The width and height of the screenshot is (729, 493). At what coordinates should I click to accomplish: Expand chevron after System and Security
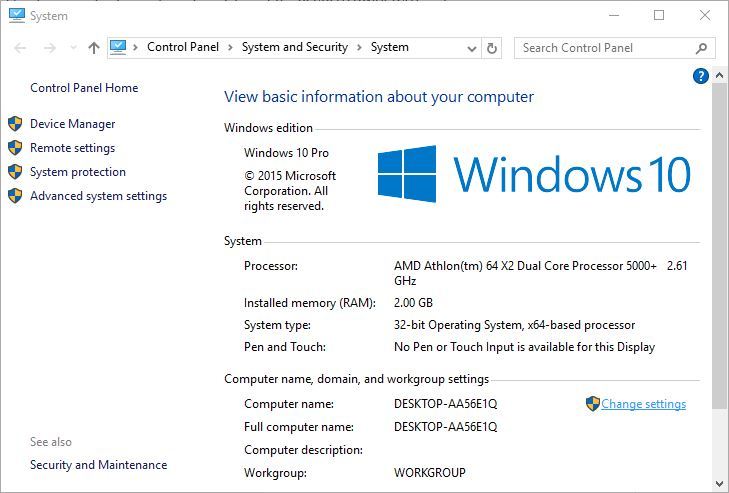(359, 47)
